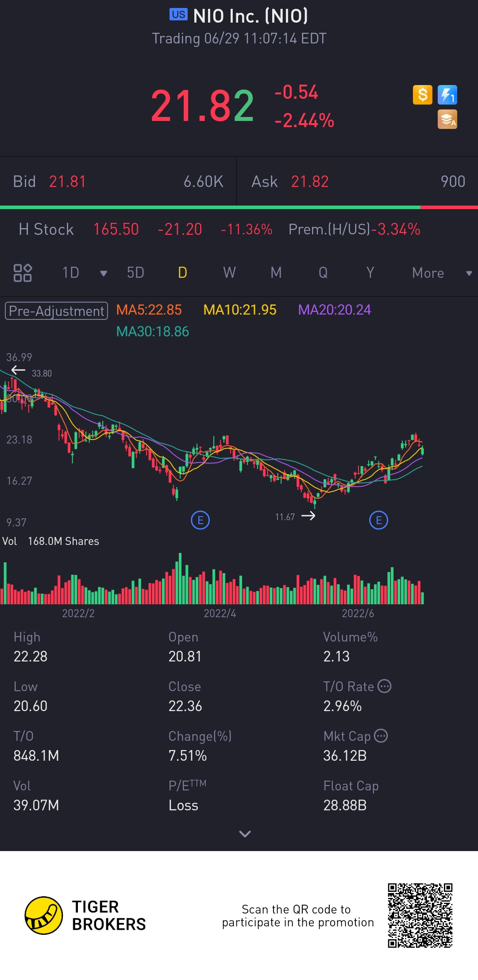Tap the Vol 39.07M value
The width and height of the screenshot is (478, 980).
click(x=36, y=805)
